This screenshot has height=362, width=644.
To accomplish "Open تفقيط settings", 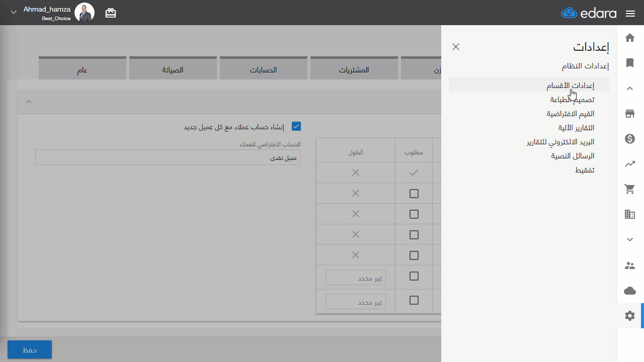I will pyautogui.click(x=585, y=170).
